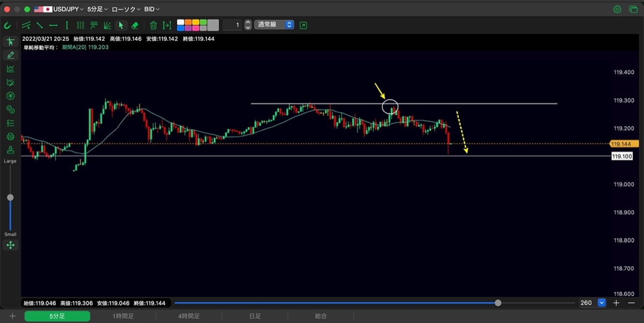Click the trash can delete icon
The image size is (644, 323).
click(x=153, y=25)
